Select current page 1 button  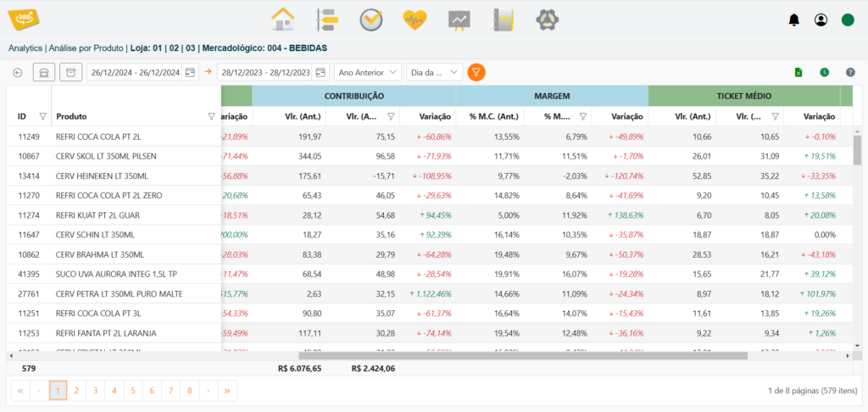pos(58,391)
